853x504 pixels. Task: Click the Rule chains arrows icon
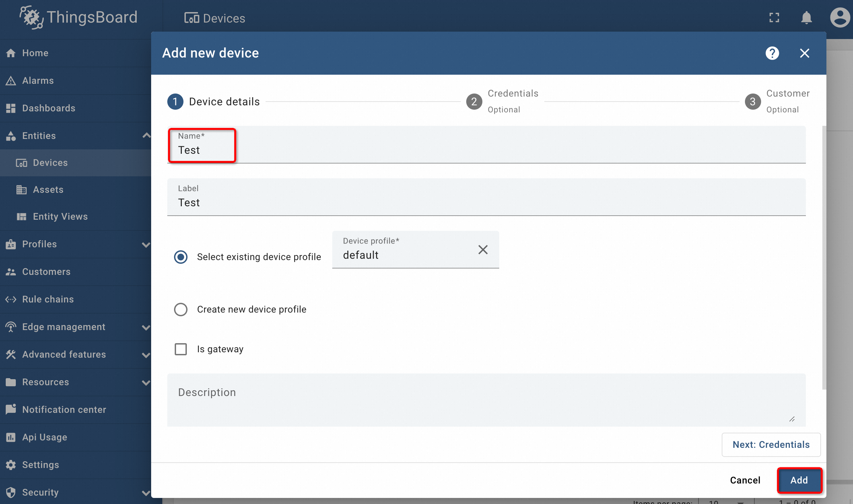coord(11,299)
